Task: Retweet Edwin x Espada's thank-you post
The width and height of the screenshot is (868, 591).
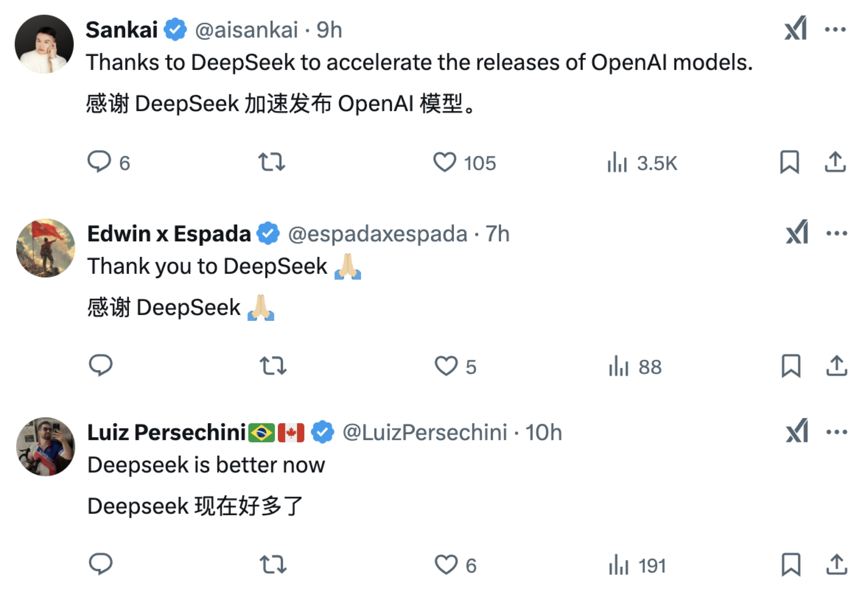Action: 273,366
